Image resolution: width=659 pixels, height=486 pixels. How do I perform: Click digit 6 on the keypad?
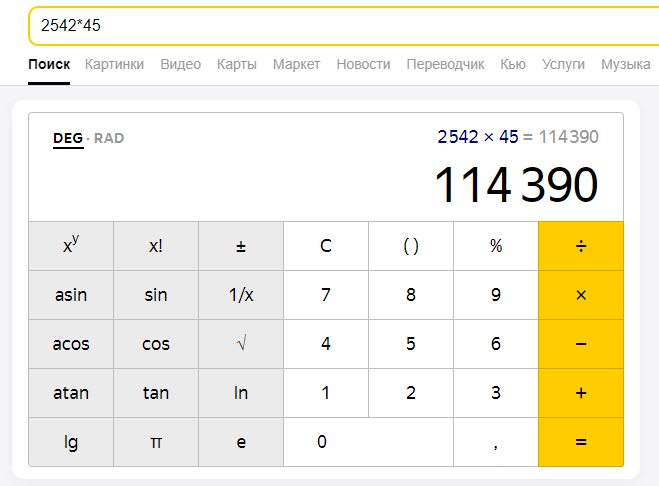[496, 344]
